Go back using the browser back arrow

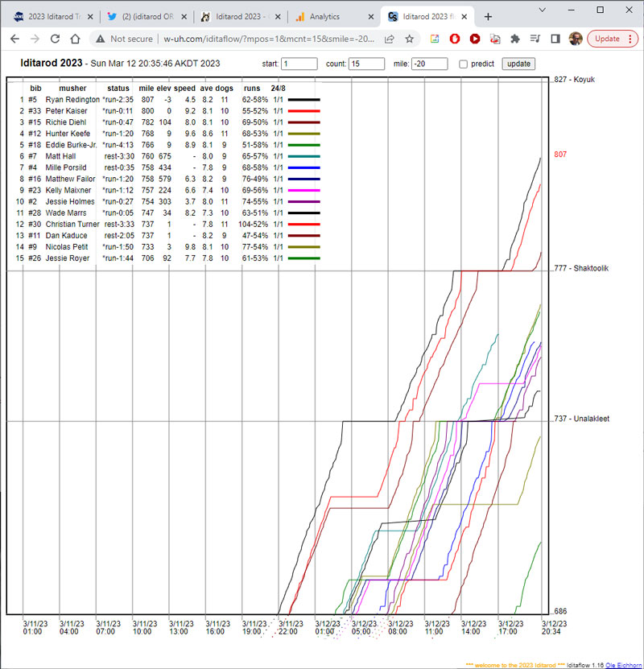[x=15, y=39]
